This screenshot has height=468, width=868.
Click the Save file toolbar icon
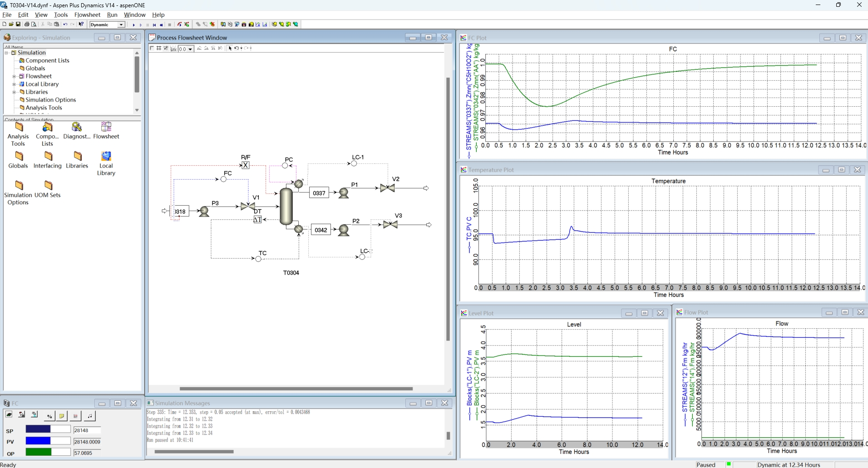pyautogui.click(x=18, y=25)
